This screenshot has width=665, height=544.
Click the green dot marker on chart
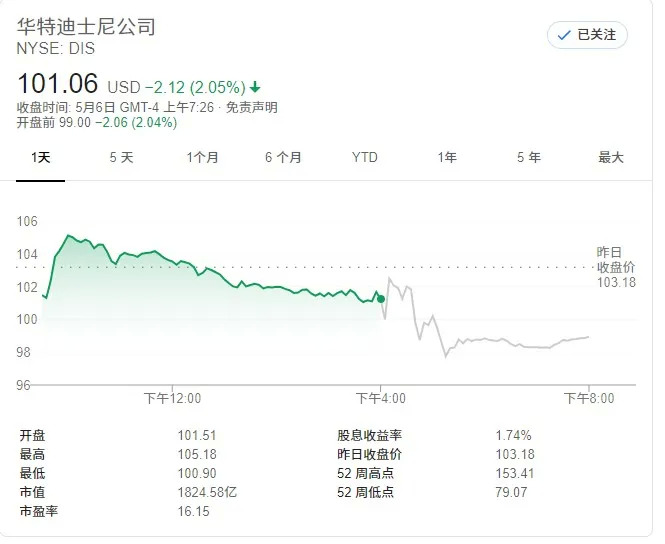point(380,298)
